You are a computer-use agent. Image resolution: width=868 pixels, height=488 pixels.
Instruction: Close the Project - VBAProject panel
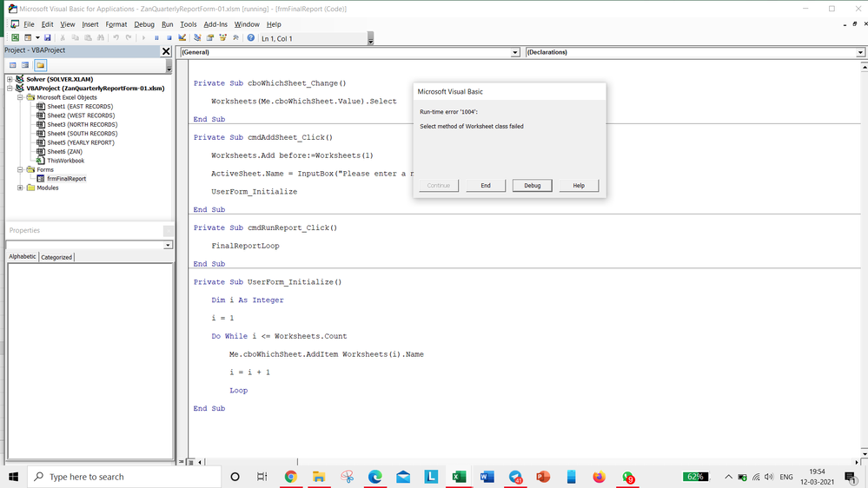(x=165, y=51)
